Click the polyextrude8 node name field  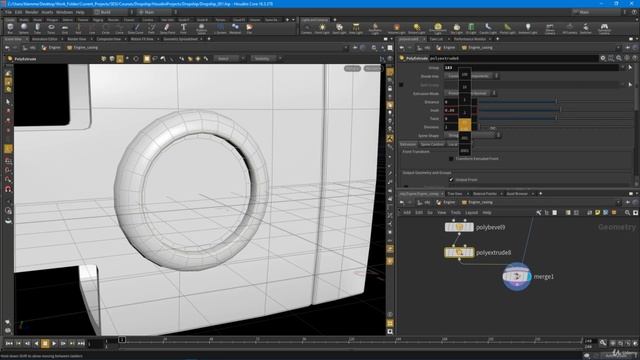coord(513,58)
